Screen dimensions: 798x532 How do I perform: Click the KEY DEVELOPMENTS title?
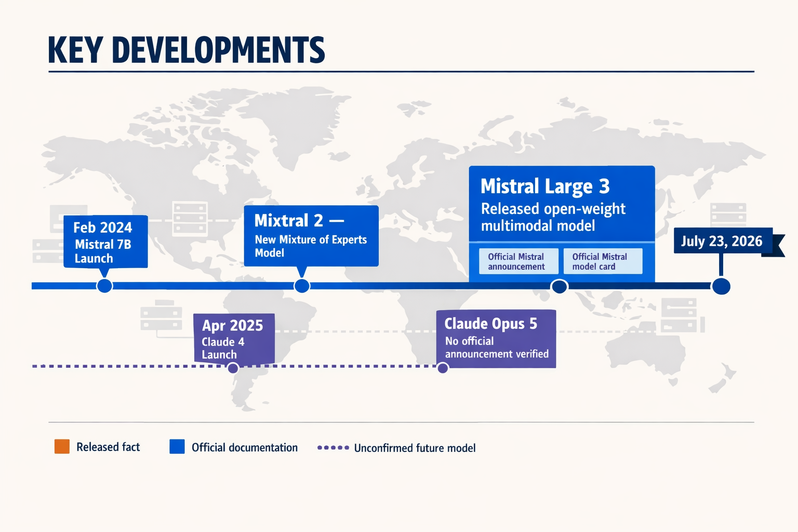187,50
